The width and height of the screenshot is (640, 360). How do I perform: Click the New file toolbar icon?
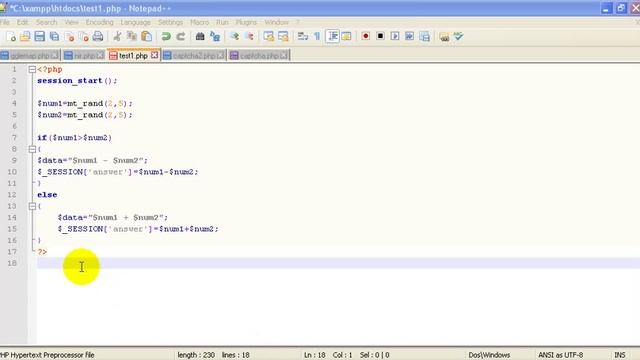(11, 37)
